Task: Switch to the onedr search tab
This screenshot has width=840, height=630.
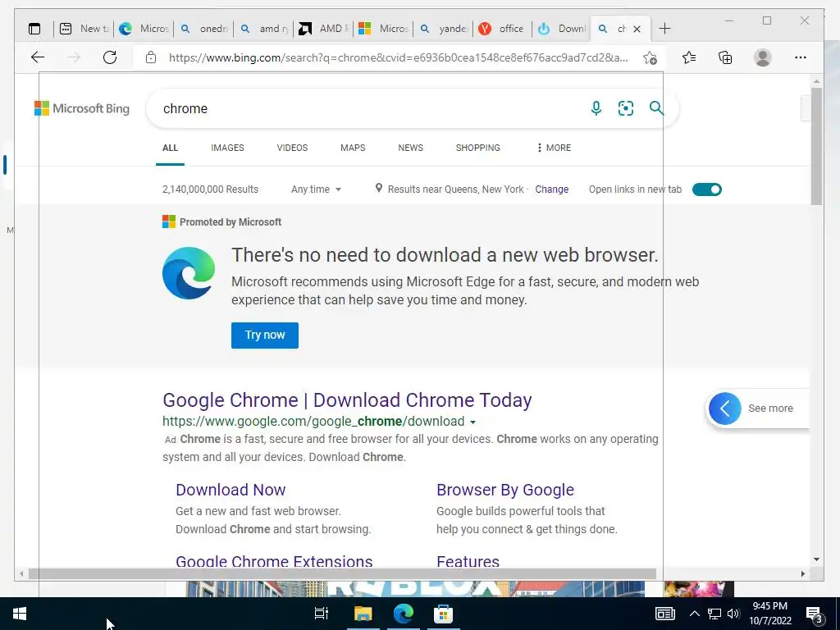Action: tap(204, 29)
